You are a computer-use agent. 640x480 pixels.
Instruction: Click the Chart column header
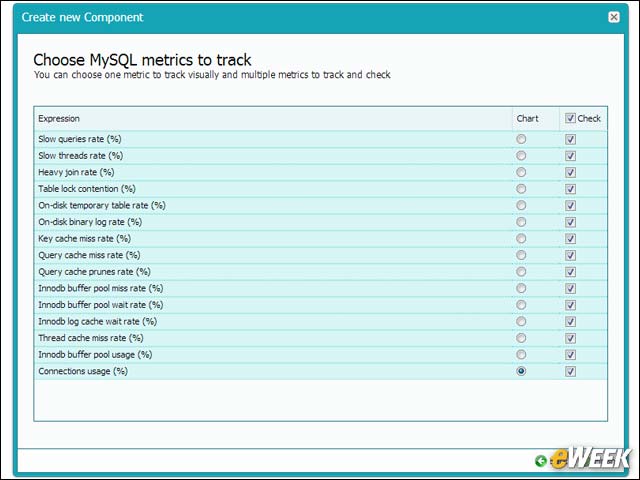point(536,119)
